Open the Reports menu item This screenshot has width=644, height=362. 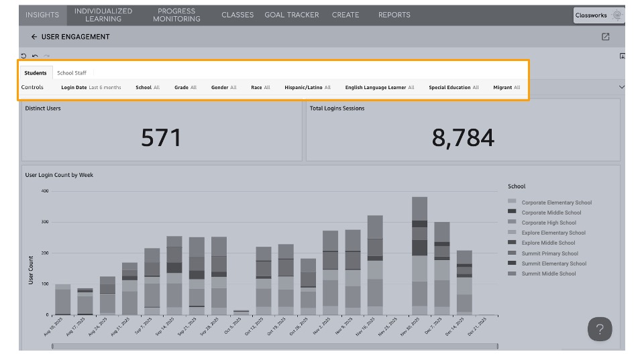point(394,15)
